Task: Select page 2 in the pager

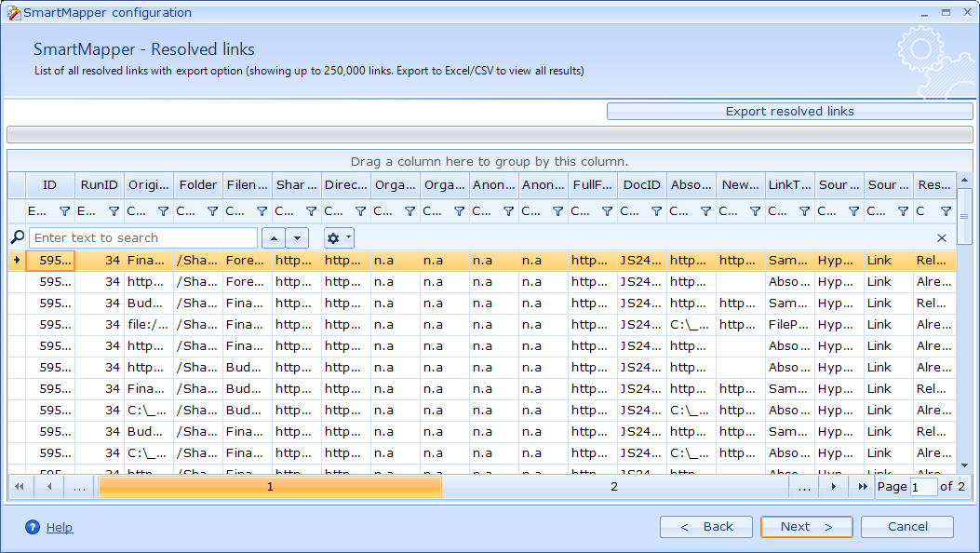Action: point(614,487)
